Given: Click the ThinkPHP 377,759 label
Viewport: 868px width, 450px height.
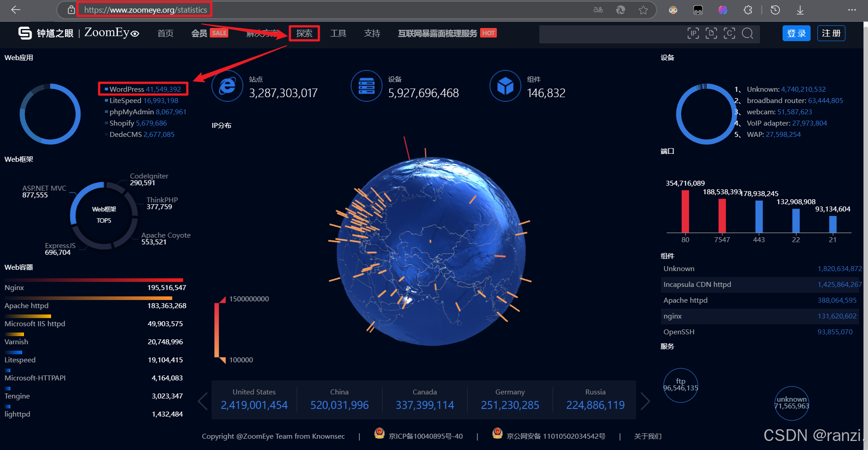Looking at the screenshot, I should [162, 203].
